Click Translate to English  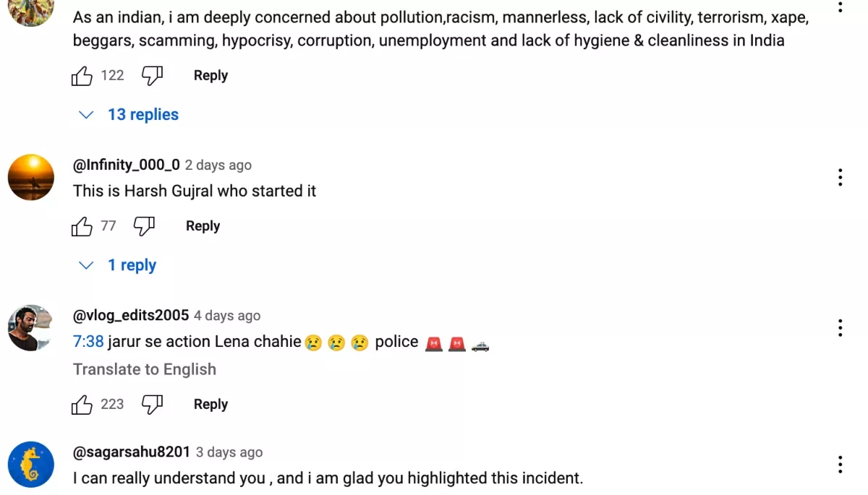[x=145, y=369]
